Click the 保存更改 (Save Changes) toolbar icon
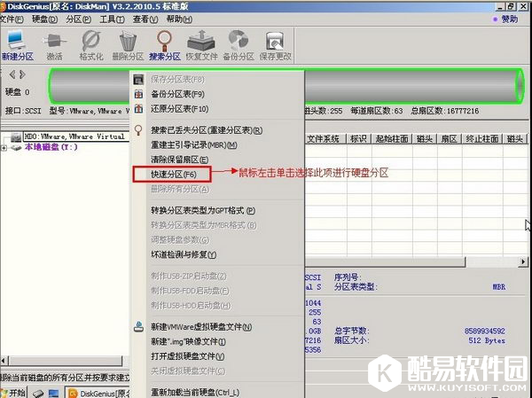 coord(275,44)
